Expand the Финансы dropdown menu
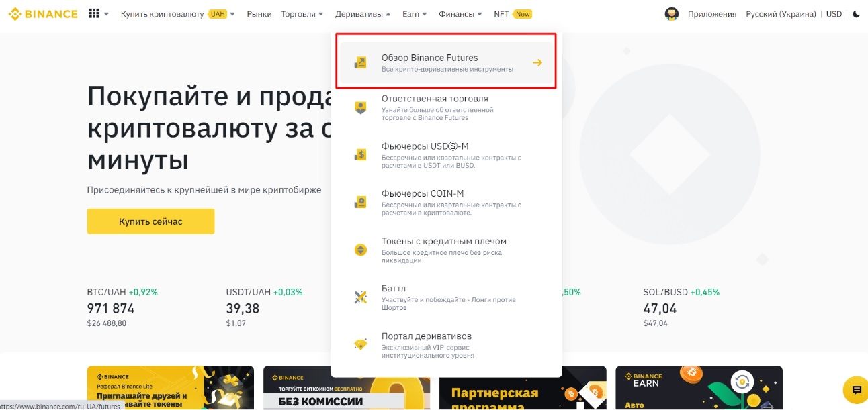Image resolution: width=868 pixels, height=410 pixels. click(460, 14)
